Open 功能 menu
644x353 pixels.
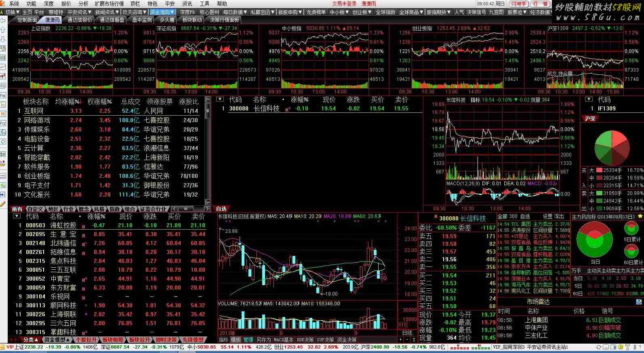pos(31,4)
